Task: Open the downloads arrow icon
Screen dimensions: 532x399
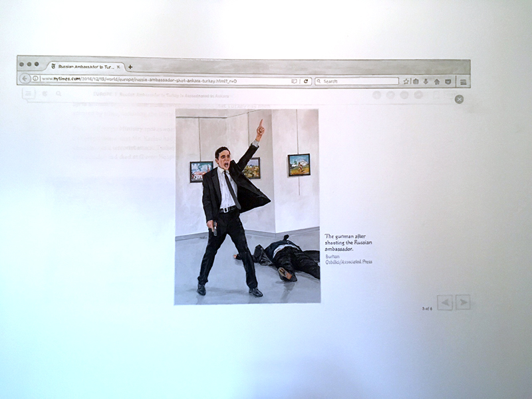Action: point(426,81)
